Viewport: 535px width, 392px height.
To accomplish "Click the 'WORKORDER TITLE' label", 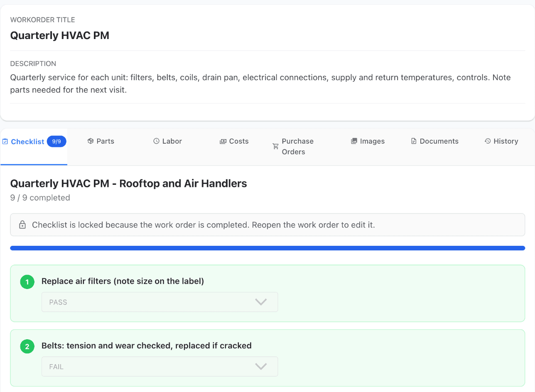I will (42, 20).
